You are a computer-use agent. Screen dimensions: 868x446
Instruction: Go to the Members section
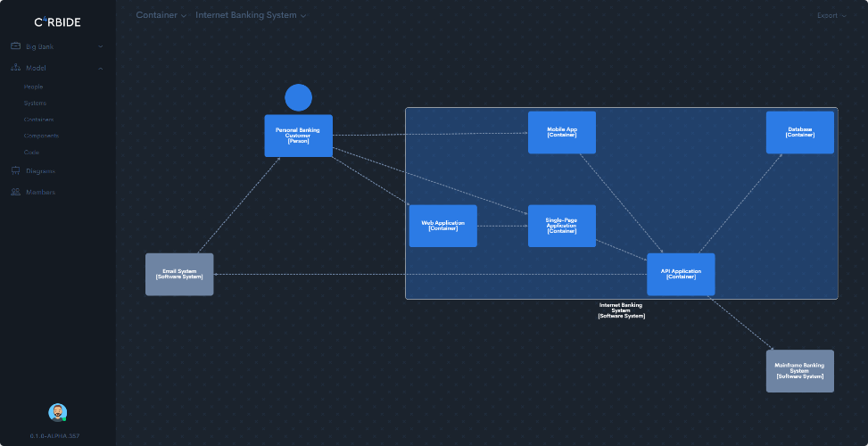pyautogui.click(x=40, y=192)
